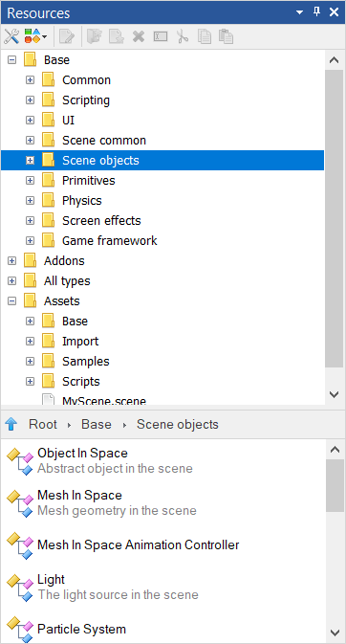Click the New folder toolbar icon
The image size is (346, 644).
pyautogui.click(x=94, y=36)
